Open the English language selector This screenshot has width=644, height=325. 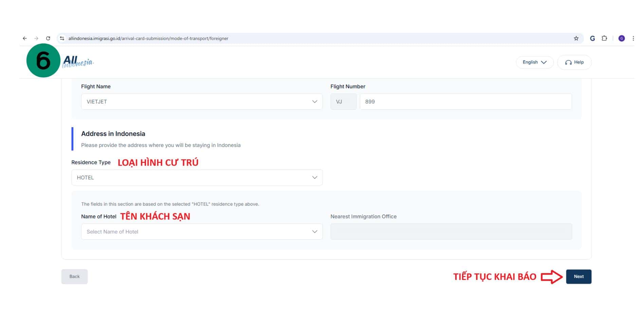tap(534, 62)
